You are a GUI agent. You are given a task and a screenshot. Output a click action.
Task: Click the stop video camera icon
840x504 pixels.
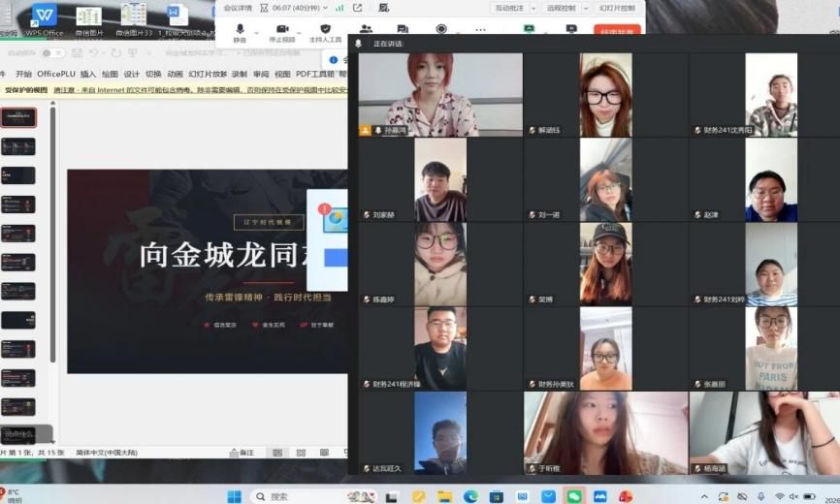tap(282, 30)
